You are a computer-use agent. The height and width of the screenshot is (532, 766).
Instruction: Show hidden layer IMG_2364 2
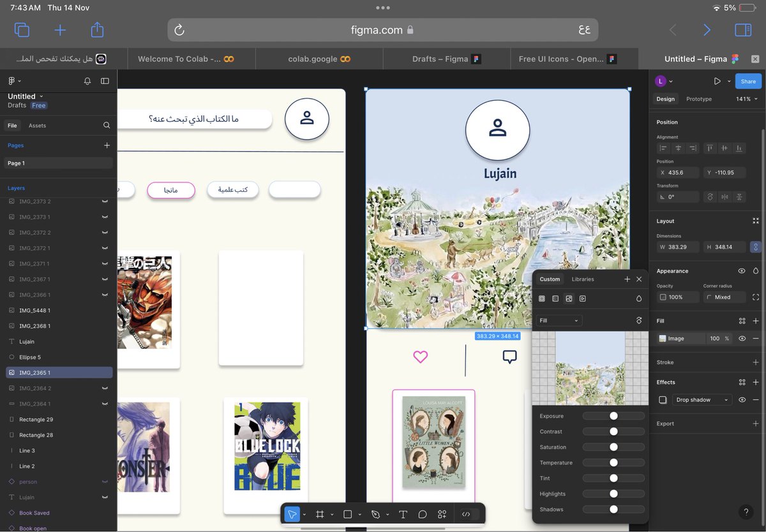[x=105, y=388]
